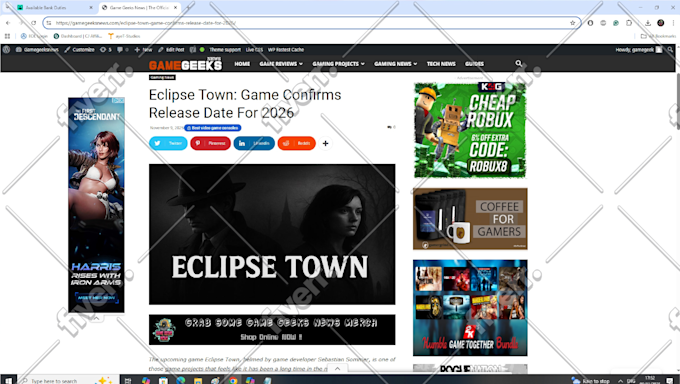
Task: Click the site search magnifier icon
Action: click(518, 63)
